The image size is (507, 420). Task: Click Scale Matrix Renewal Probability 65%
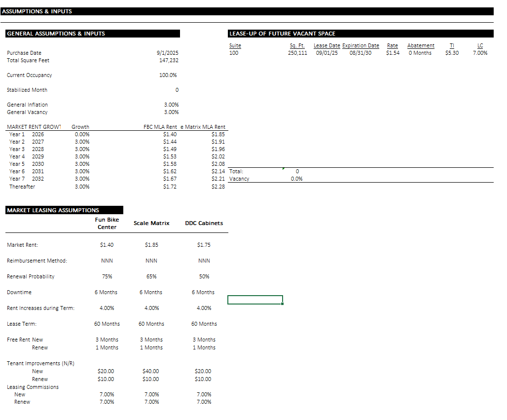[x=151, y=276]
